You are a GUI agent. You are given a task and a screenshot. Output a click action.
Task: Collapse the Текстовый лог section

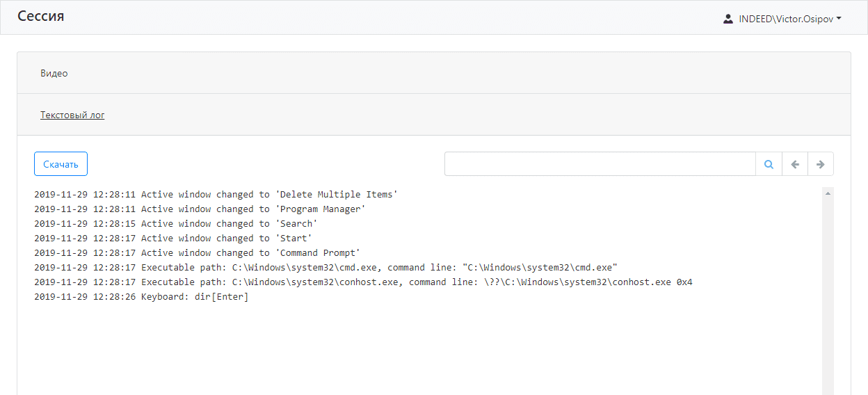72,115
